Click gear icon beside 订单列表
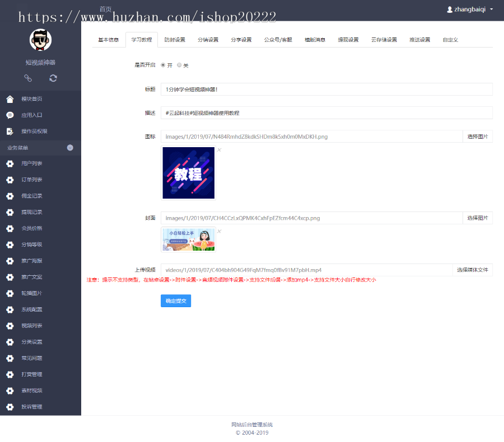The image size is (504, 442). 10,180
